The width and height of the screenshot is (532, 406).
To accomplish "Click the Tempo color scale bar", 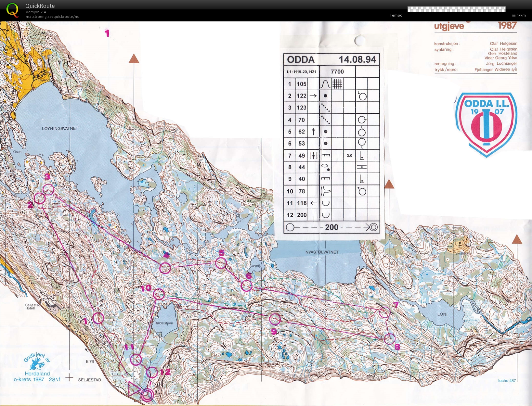I will [x=457, y=9].
